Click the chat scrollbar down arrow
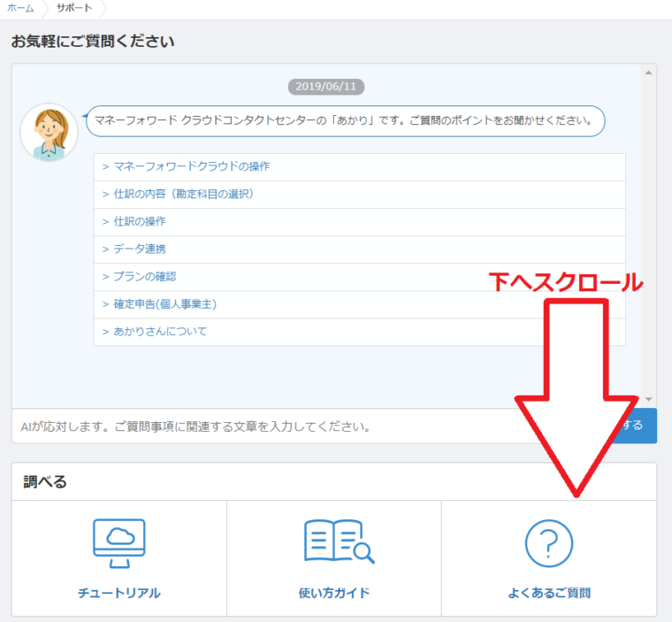The height and width of the screenshot is (622, 672). 648,399
